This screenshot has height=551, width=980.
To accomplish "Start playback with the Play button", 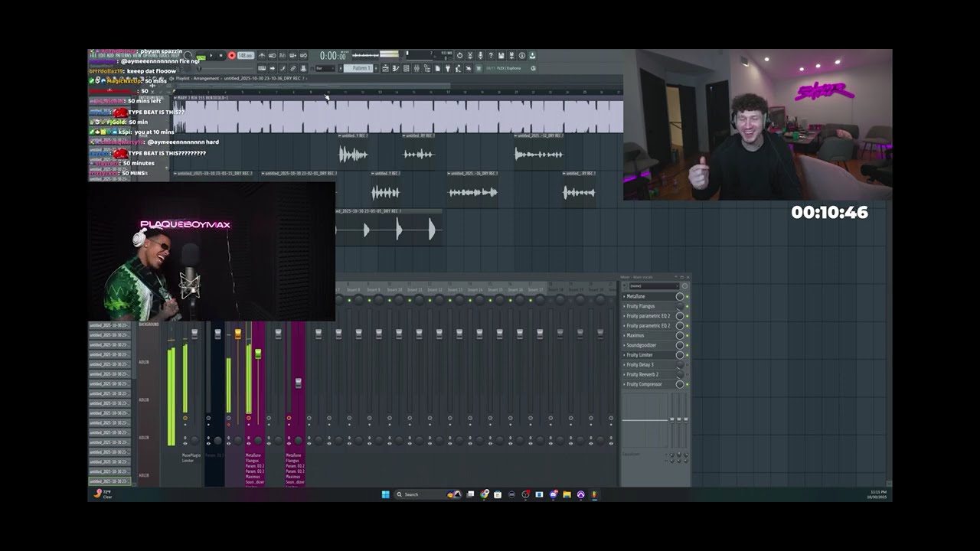I will click(x=211, y=55).
